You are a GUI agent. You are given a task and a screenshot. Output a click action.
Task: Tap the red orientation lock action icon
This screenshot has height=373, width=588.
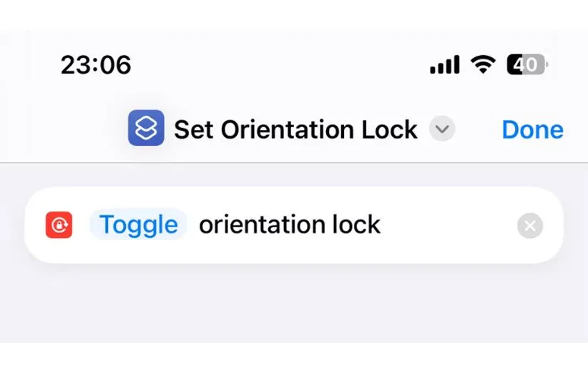point(59,225)
